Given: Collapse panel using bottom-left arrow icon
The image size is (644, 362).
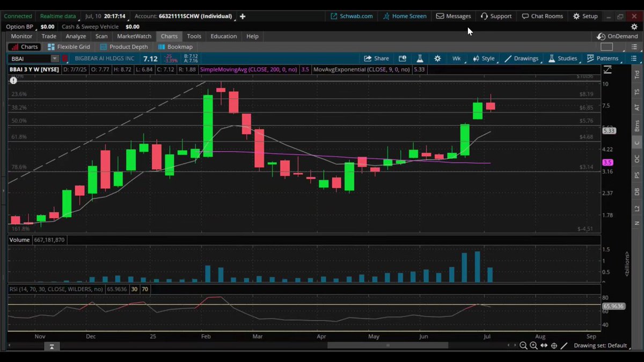Looking at the screenshot, I should pyautogui.click(x=52, y=346).
